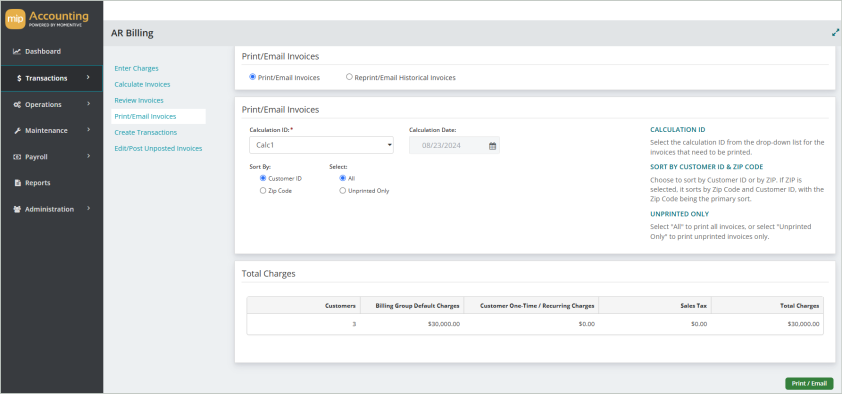Click the Operations gears icon
This screenshot has width=842, height=394.
pyautogui.click(x=17, y=105)
